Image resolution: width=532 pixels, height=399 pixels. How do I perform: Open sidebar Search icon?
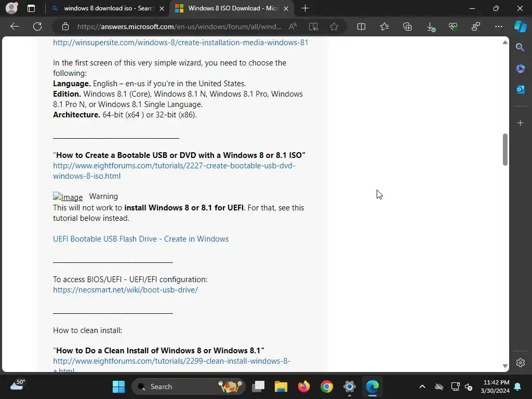tap(520, 47)
